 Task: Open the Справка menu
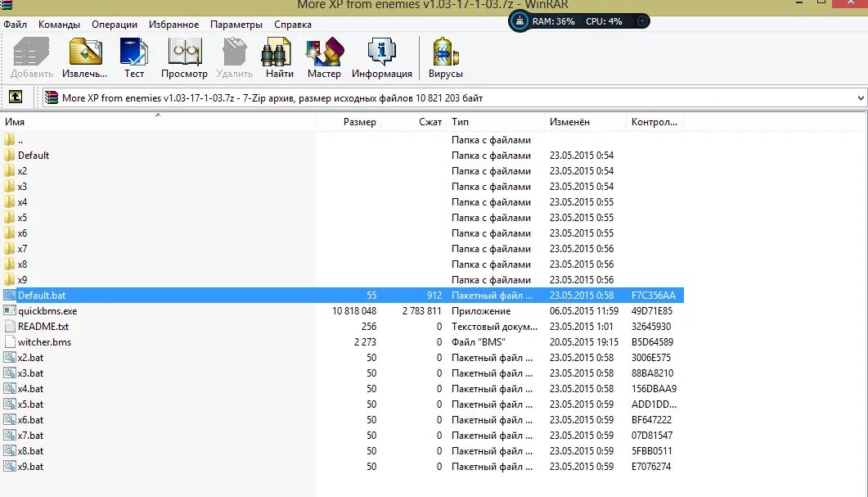point(293,25)
